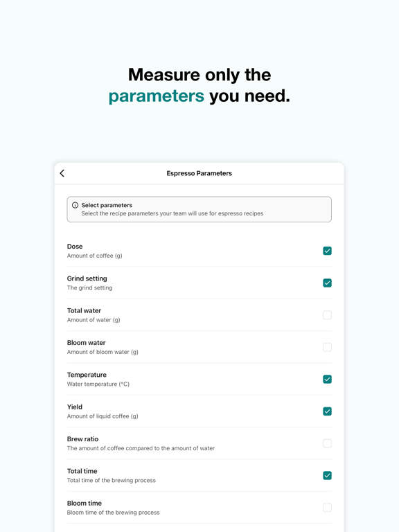
Task: Click the Espresso Parameters title
Action: pos(199,173)
